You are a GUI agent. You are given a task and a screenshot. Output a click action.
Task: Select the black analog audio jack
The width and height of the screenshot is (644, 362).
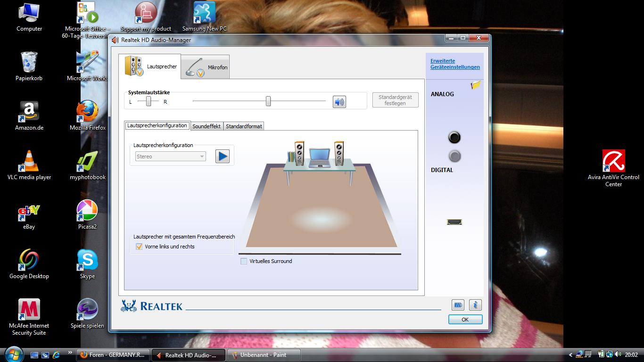(454, 137)
